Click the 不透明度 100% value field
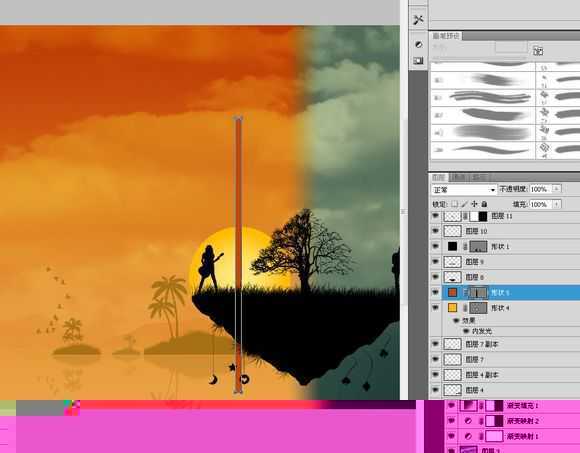This screenshot has width=580, height=453. coord(540,189)
